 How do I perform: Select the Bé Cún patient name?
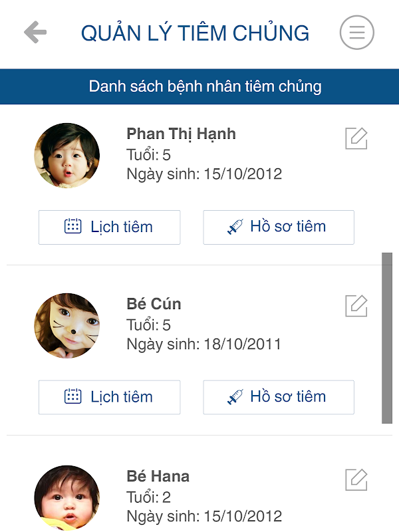point(154,304)
